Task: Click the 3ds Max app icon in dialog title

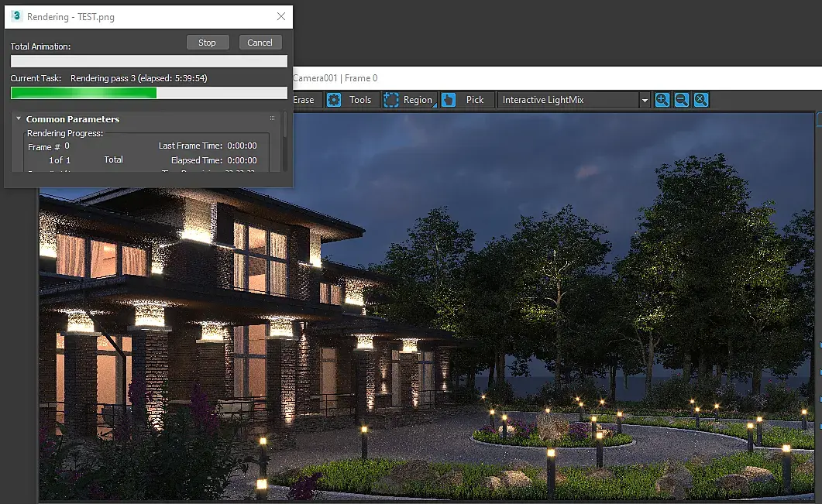Action: 16,16
